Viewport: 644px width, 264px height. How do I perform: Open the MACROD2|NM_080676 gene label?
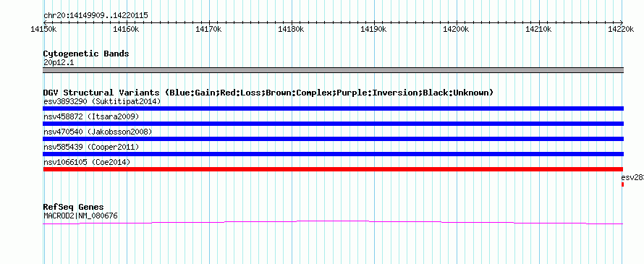coord(80,216)
